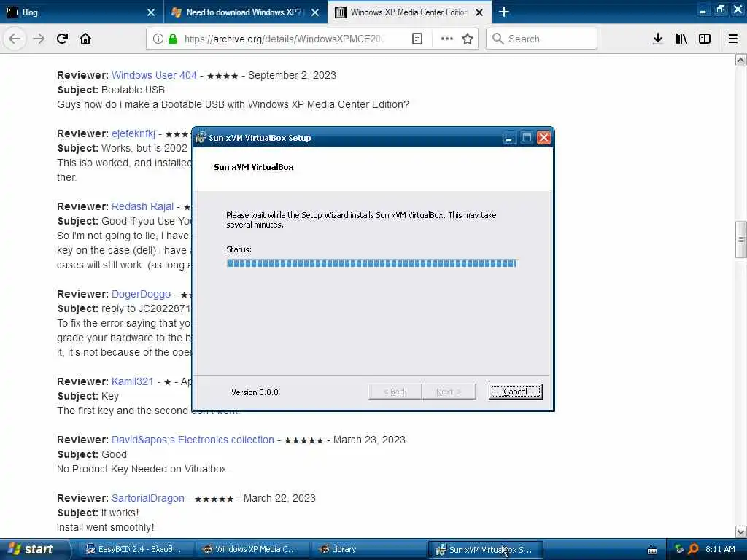Open a new tab with plus button

pos(504,12)
